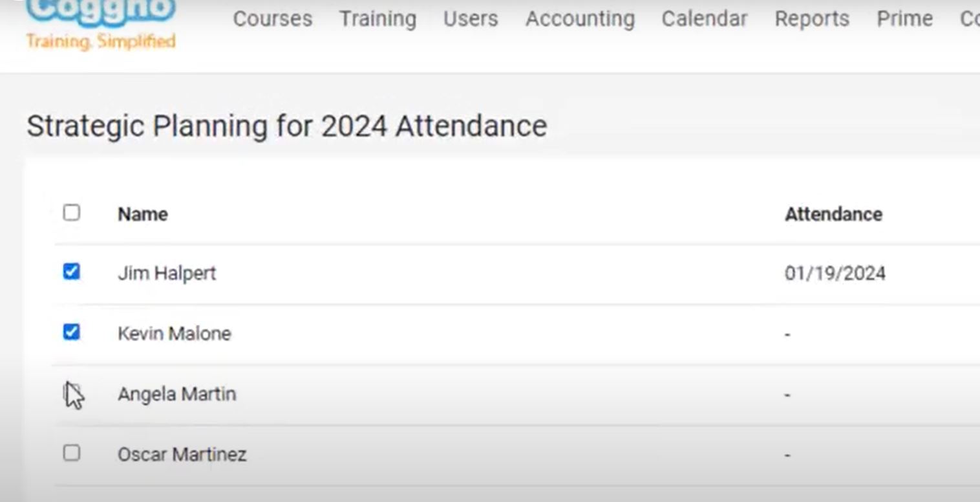Click the Attendance column header
980x502 pixels.
tap(833, 214)
